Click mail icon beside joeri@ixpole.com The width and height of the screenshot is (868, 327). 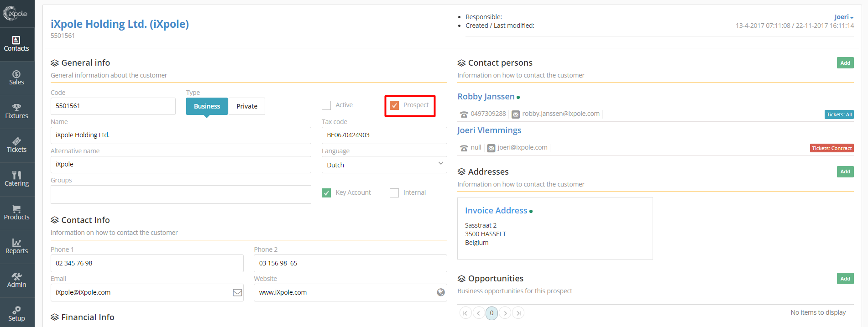[491, 148]
